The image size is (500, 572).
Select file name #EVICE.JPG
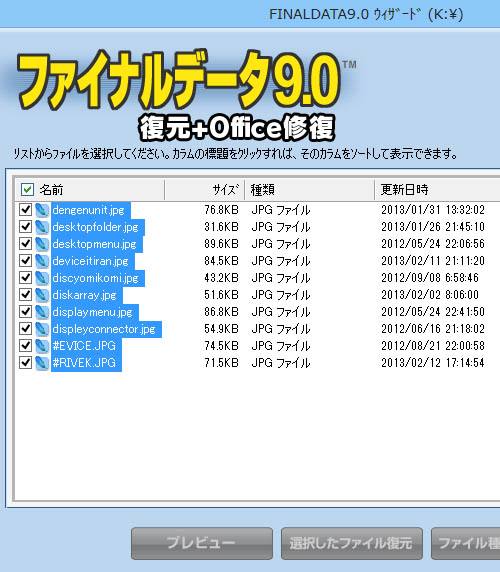(x=86, y=346)
